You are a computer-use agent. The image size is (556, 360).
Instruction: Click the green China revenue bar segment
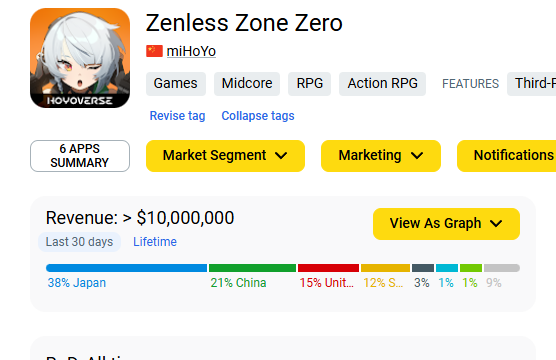coord(252,268)
